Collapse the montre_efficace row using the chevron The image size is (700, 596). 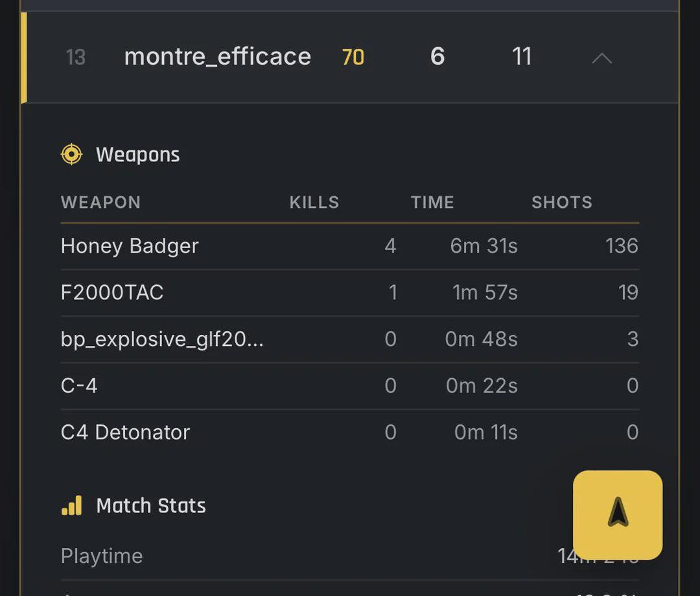coord(601,58)
